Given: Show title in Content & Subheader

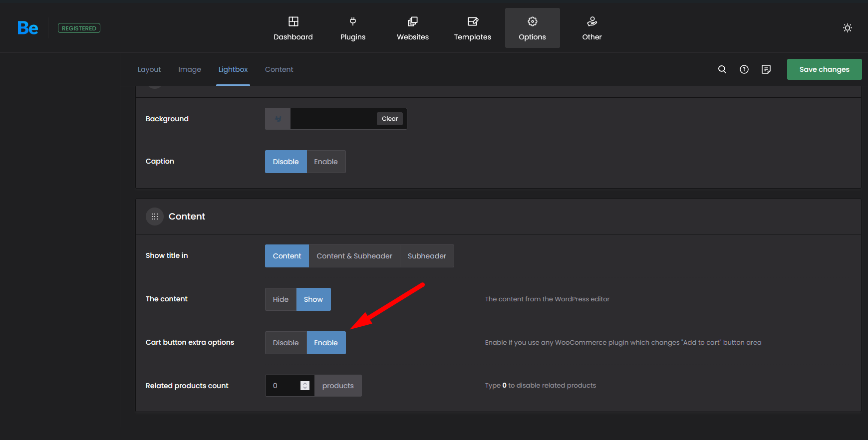Looking at the screenshot, I should [x=354, y=256].
